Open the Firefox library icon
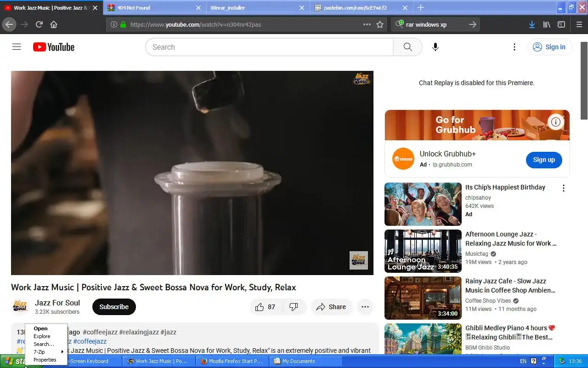This screenshot has height=368, width=588. pos(547,24)
